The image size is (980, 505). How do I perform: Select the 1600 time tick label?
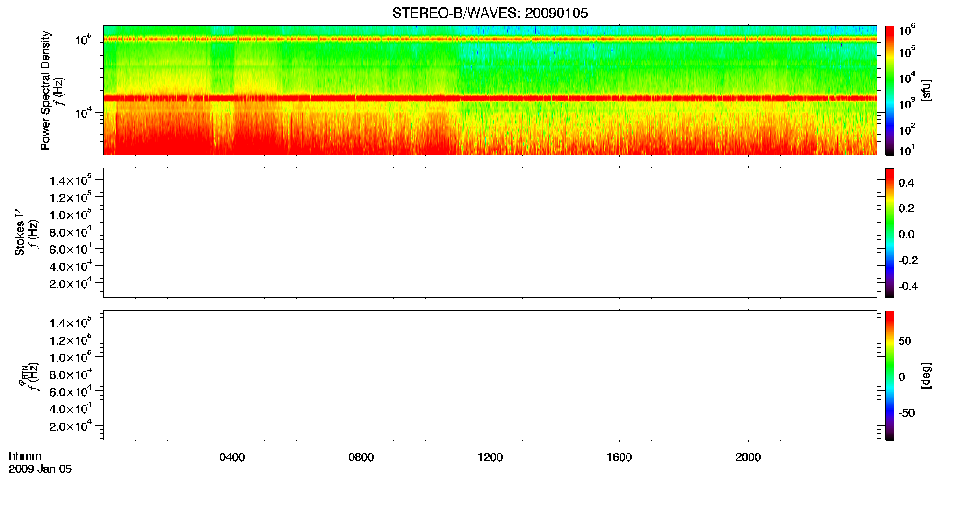click(619, 457)
